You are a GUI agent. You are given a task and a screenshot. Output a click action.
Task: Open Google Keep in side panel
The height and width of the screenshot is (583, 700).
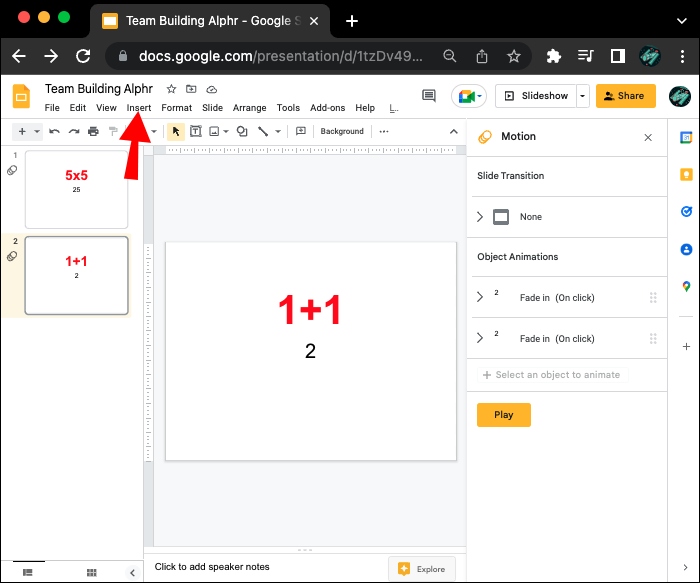[686, 174]
